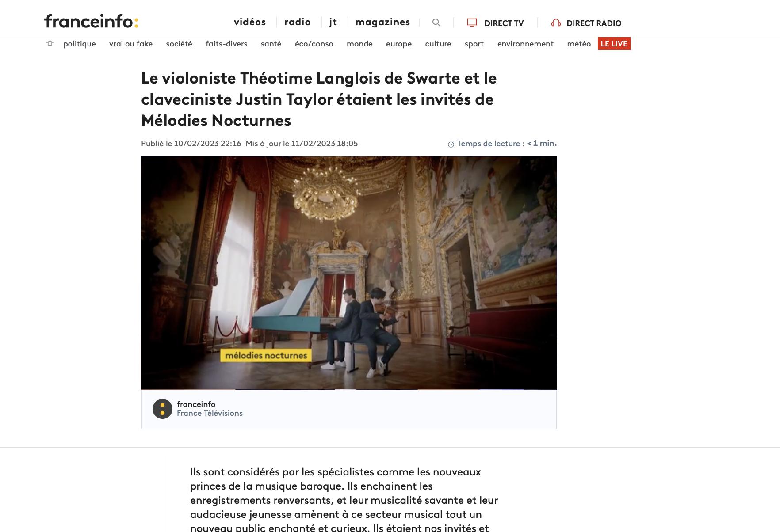Click the DIRECT RADIO link
Image resolution: width=780 pixels, height=532 pixels.
click(594, 23)
